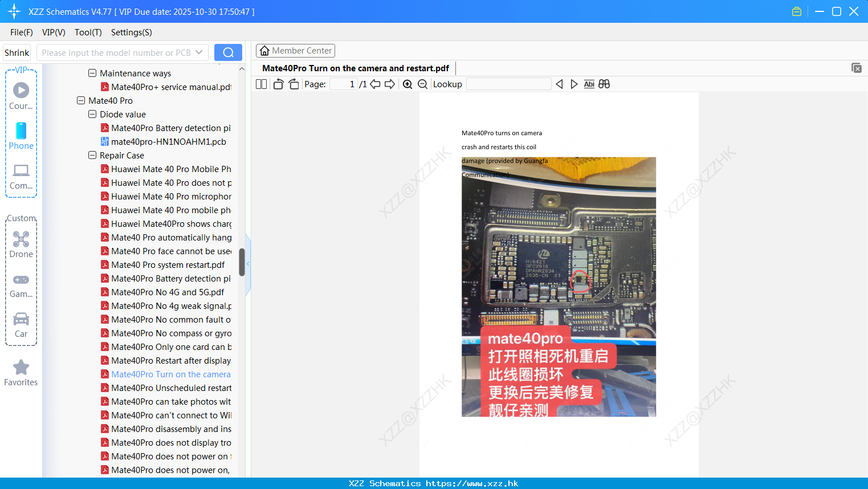This screenshot has height=489, width=868.
Task: Find next lookup result
Action: coord(574,84)
